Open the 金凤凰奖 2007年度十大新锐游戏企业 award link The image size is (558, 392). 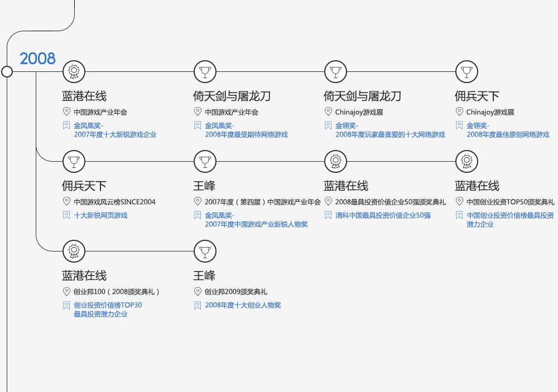click(x=115, y=130)
